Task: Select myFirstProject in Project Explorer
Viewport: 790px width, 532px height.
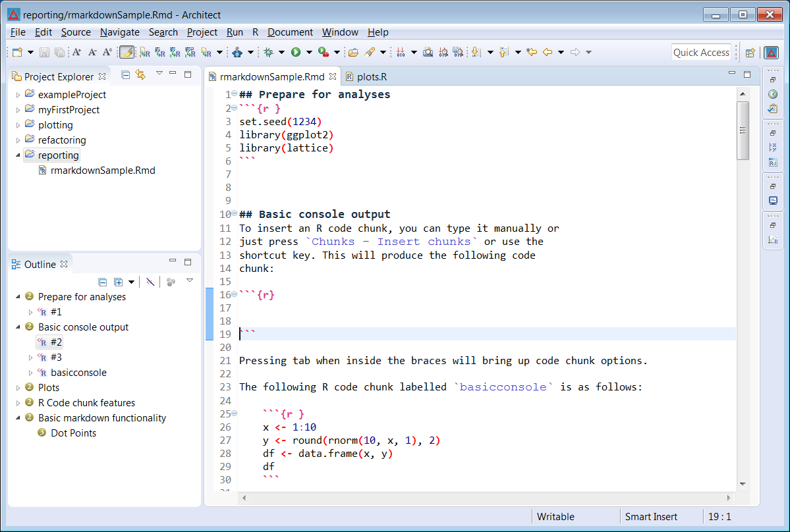Action: (69, 110)
